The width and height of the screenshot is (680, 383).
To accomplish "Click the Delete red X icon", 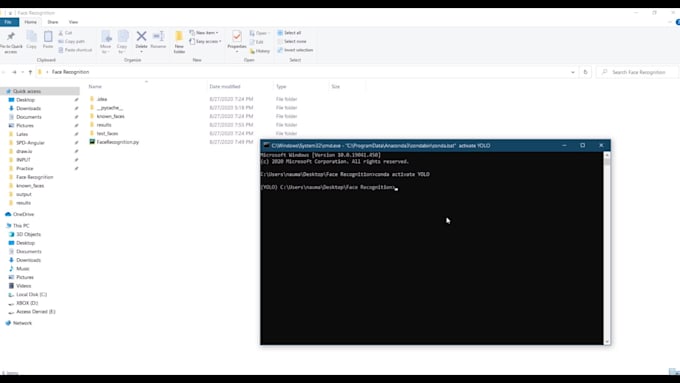I will 141,36.
